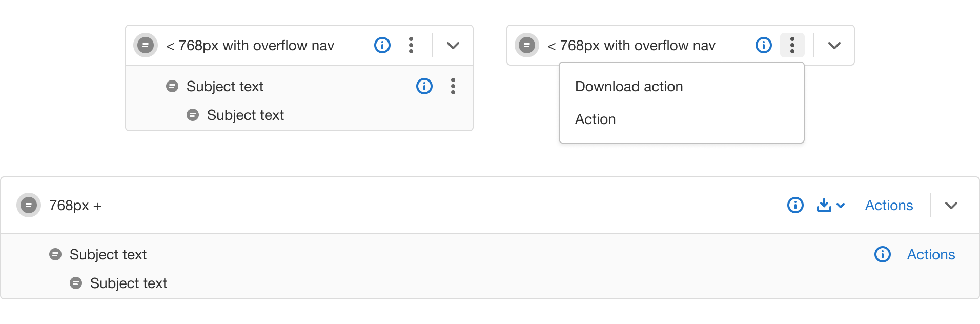Click the circled minus on the left overflow nav header
Screen dimensions: 980x324
(146, 45)
